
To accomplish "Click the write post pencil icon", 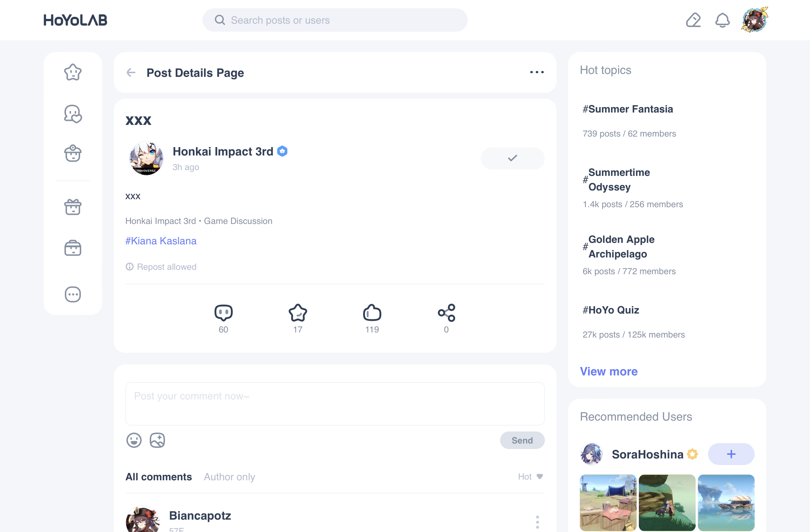I will [x=693, y=20].
